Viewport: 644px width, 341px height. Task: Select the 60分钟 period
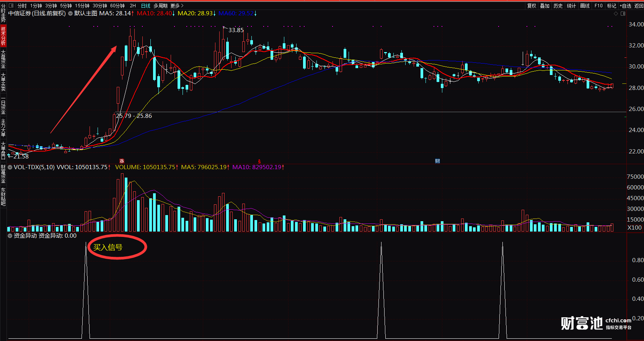(117, 6)
